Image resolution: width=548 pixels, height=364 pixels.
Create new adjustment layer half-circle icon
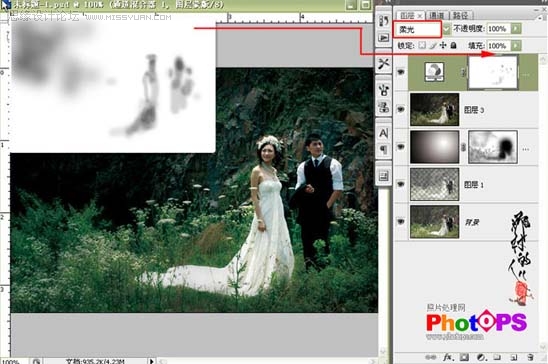[x=481, y=357]
